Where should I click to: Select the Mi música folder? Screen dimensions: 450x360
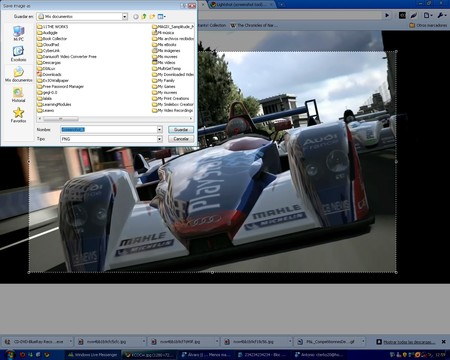coord(163,33)
